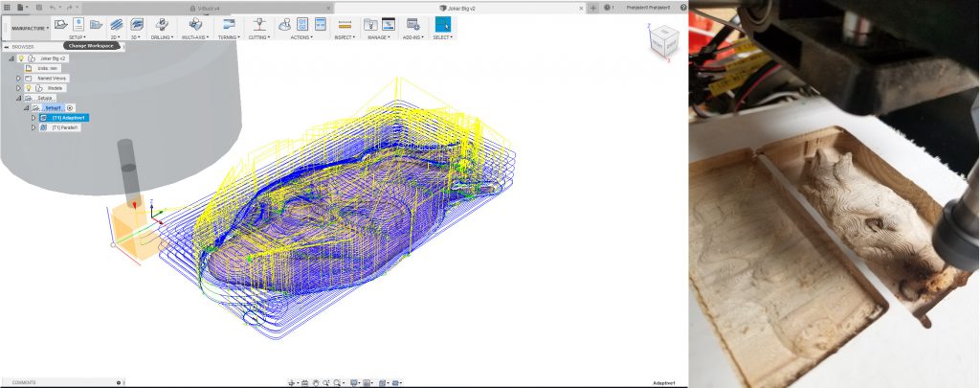Select the [T1] Adaptive1 operation

coord(64,118)
